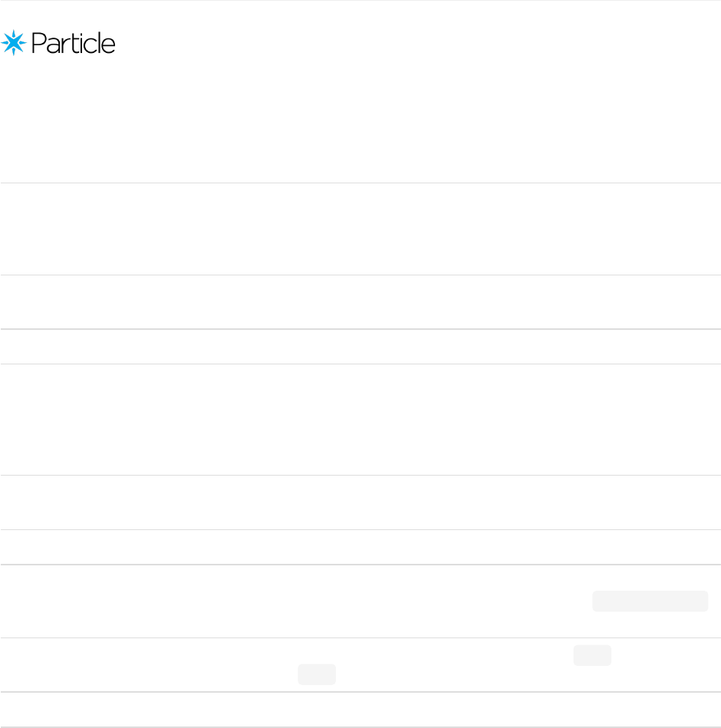Click the blue Particle star icon

click(x=14, y=43)
